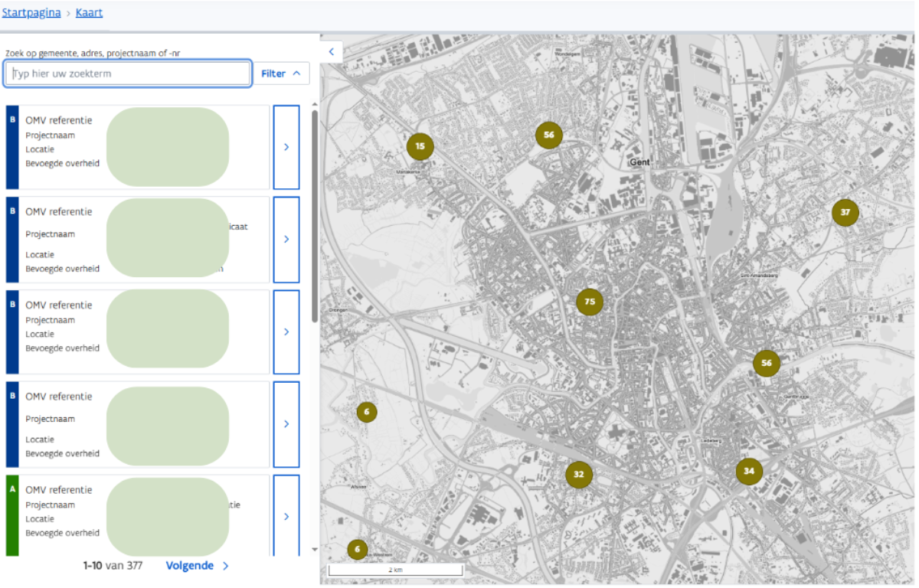
Task: Open the second result's detail arrow
Action: tap(286, 239)
